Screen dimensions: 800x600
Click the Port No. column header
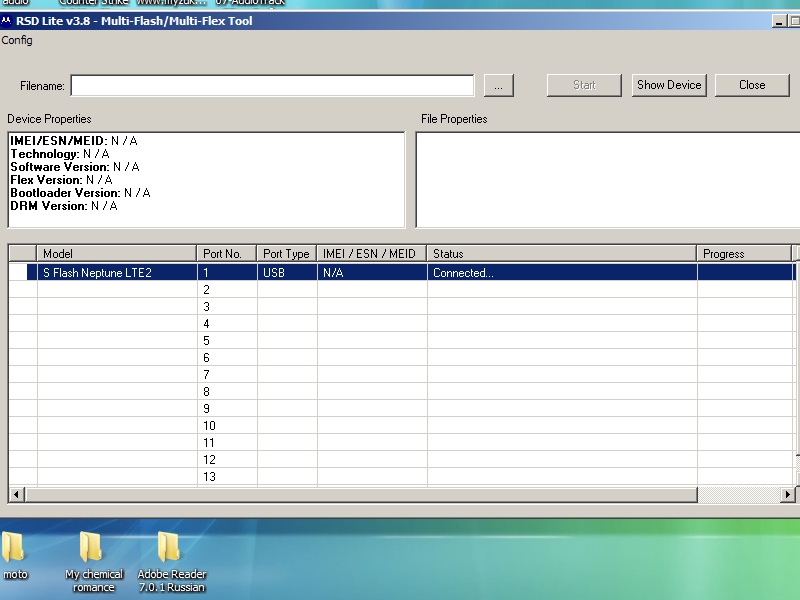pyautogui.click(x=227, y=254)
